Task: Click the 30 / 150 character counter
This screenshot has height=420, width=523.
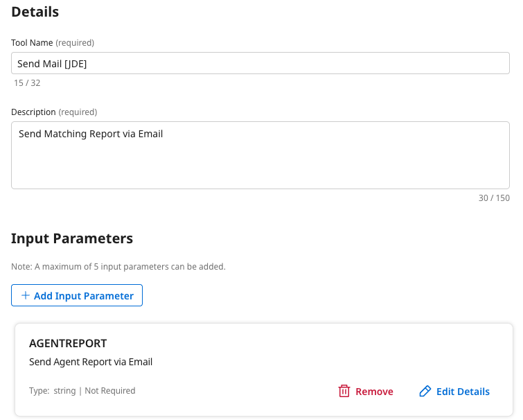Action: tap(494, 198)
